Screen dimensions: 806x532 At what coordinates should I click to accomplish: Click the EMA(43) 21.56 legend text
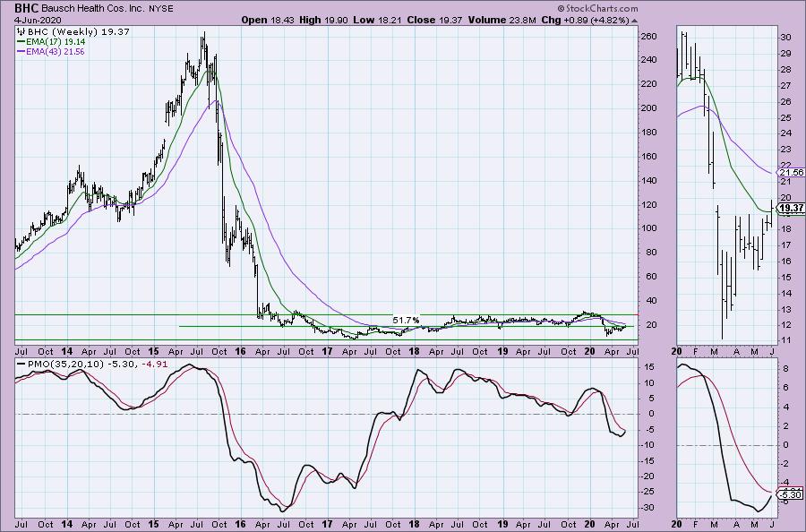[x=56, y=51]
